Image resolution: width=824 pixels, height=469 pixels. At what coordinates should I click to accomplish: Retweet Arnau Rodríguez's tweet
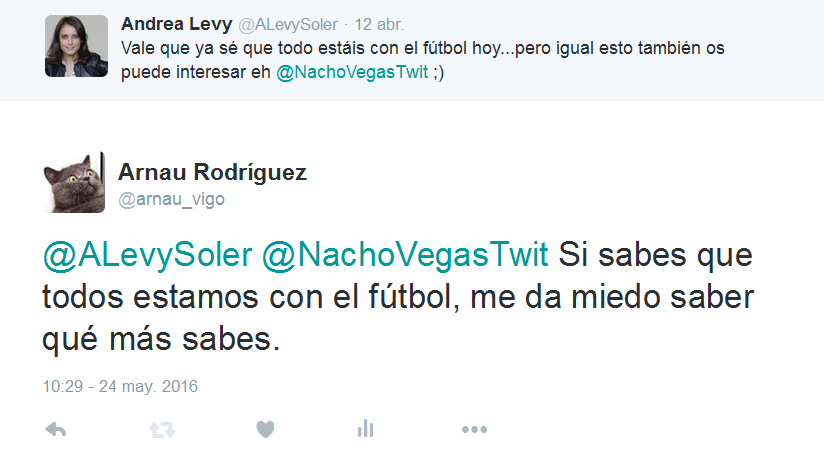point(162,430)
